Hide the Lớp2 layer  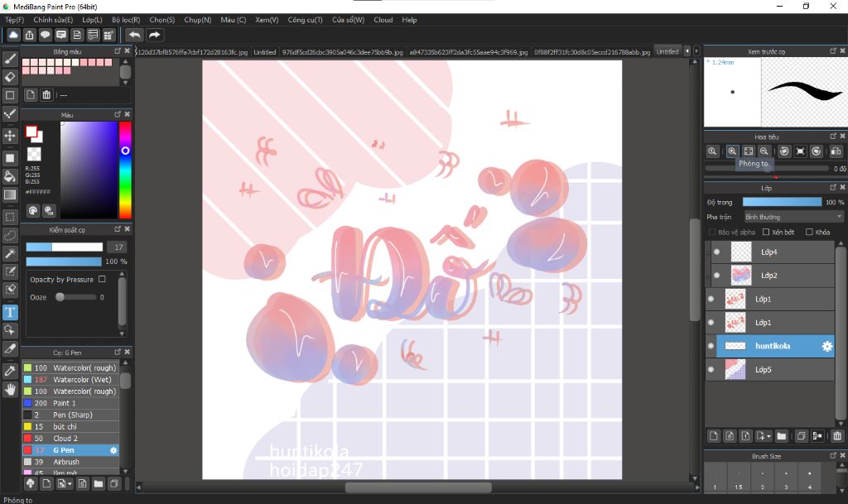(716, 276)
